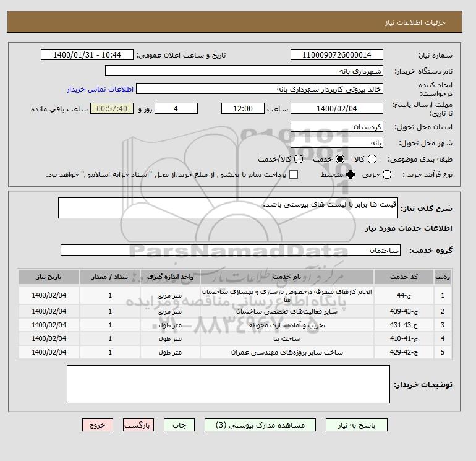476x461 pixels.
Task: Click the service group field ساختمان
Action: coord(231,250)
